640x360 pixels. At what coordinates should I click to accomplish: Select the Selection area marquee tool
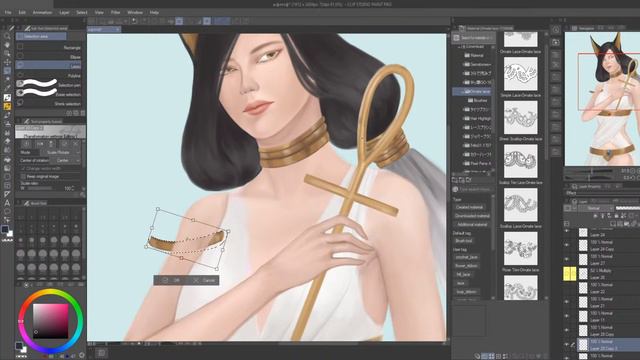[7, 71]
